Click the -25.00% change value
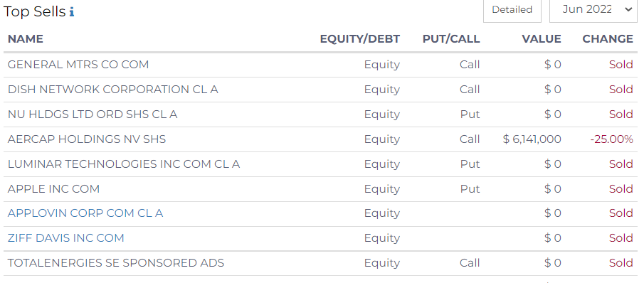This screenshot has height=283, width=644. coord(611,139)
